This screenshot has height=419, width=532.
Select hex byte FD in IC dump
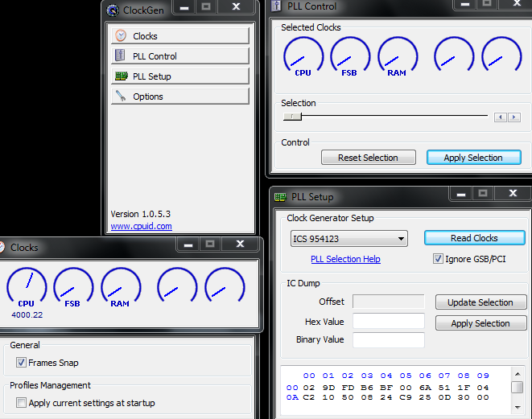(348, 388)
